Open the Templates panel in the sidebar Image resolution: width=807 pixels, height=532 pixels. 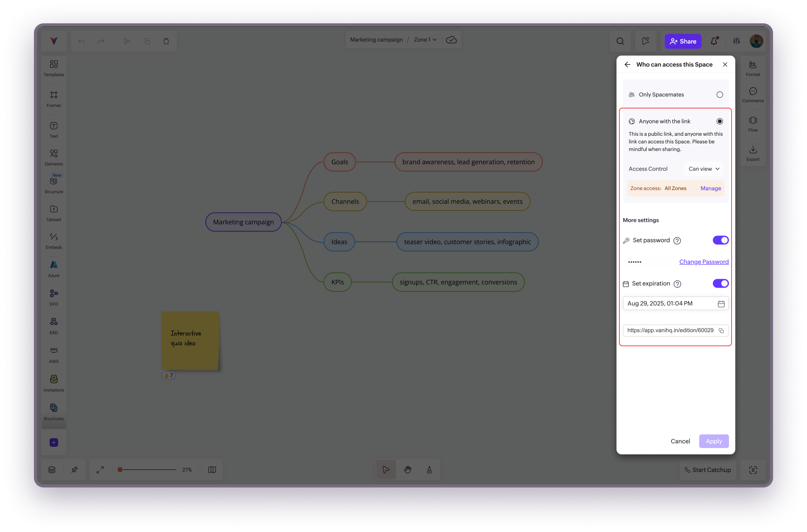click(x=54, y=68)
